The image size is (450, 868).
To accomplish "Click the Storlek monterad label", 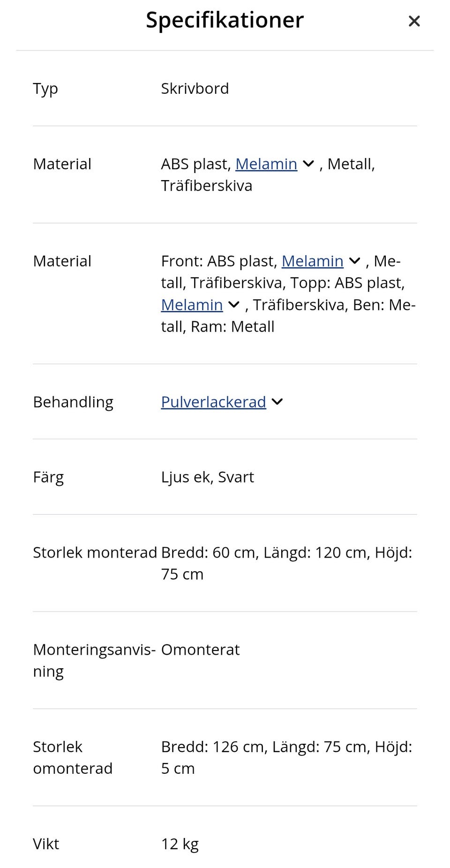I will [x=95, y=552].
